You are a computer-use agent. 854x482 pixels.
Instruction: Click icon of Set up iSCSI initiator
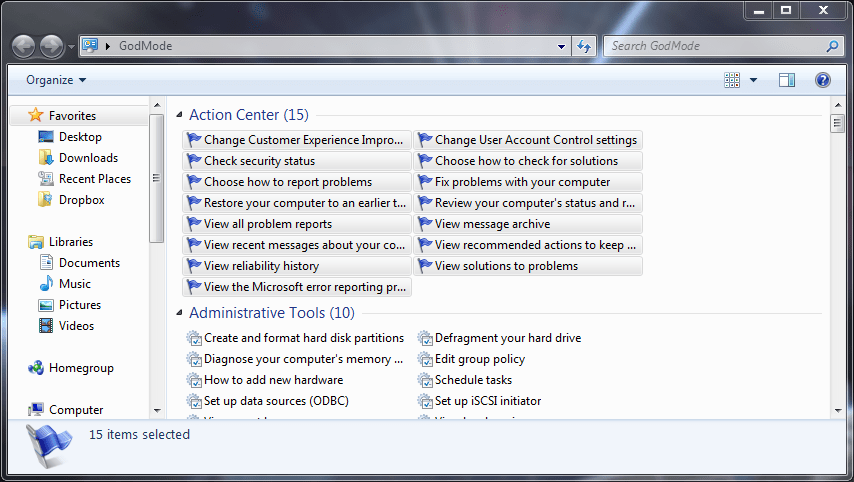pyautogui.click(x=425, y=401)
